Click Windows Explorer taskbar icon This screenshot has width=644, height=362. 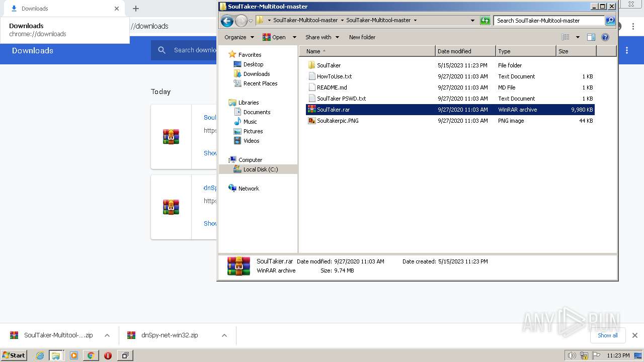(x=55, y=355)
